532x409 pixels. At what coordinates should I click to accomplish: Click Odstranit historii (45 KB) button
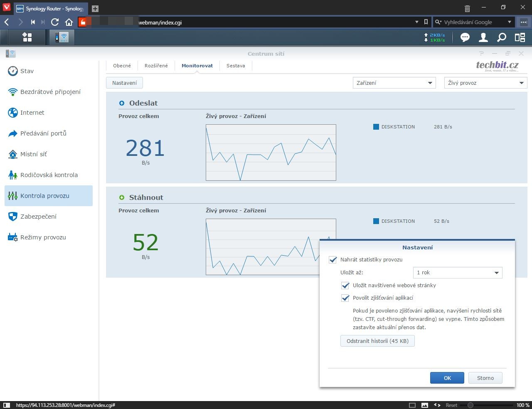(x=377, y=341)
